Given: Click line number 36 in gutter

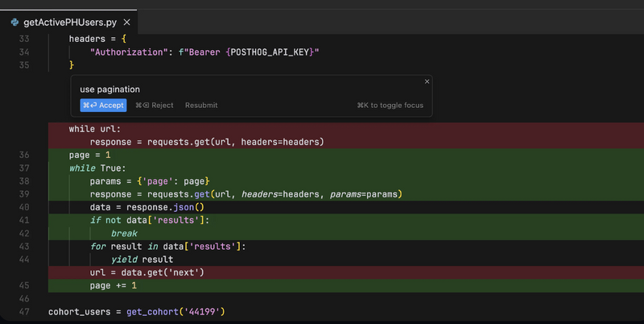Looking at the screenshot, I should coord(24,155).
